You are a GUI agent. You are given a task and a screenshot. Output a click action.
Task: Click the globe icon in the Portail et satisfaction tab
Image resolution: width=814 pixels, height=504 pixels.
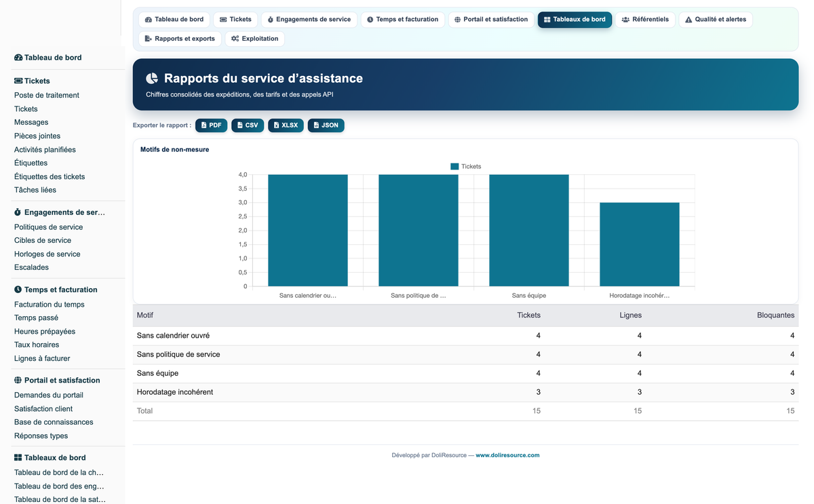[x=458, y=20]
